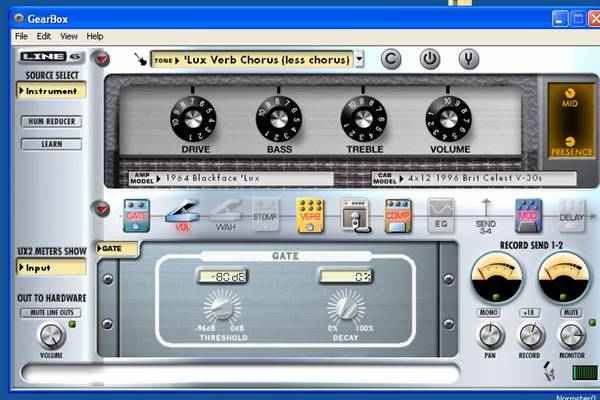Click the Gate Decay knob
The width and height of the screenshot is (600, 400).
coord(346,307)
